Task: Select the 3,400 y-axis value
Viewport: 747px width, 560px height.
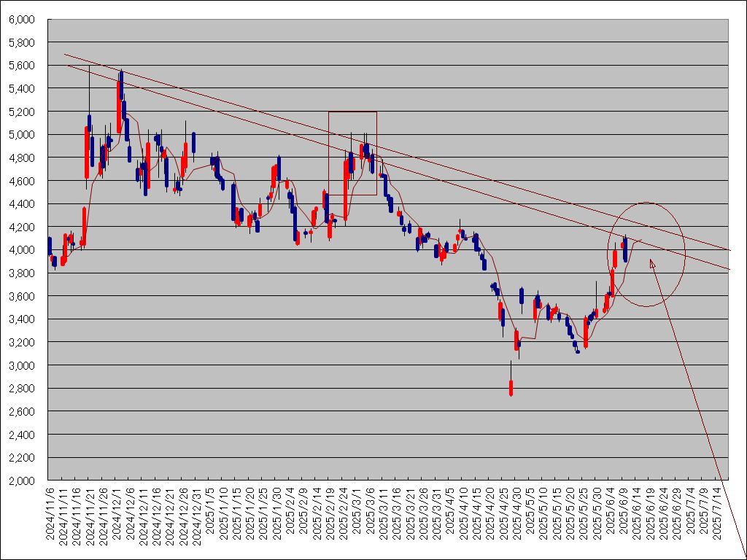Action: click(x=22, y=319)
